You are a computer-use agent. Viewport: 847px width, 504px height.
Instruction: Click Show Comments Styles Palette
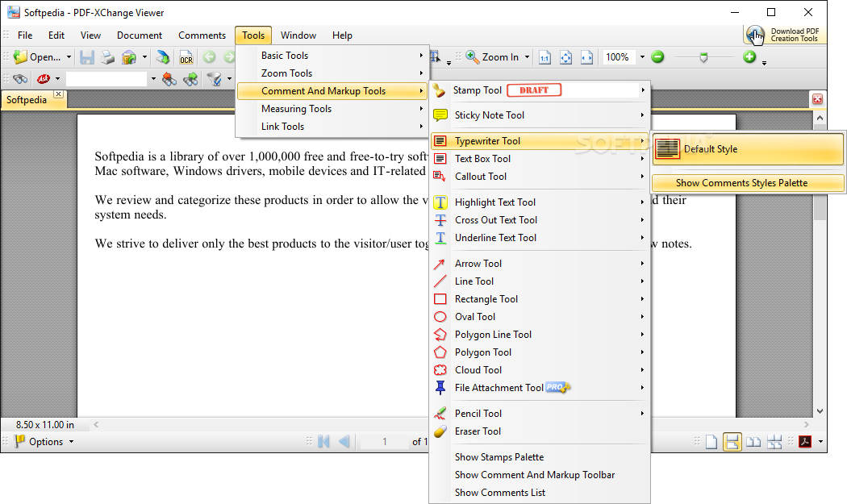click(748, 183)
